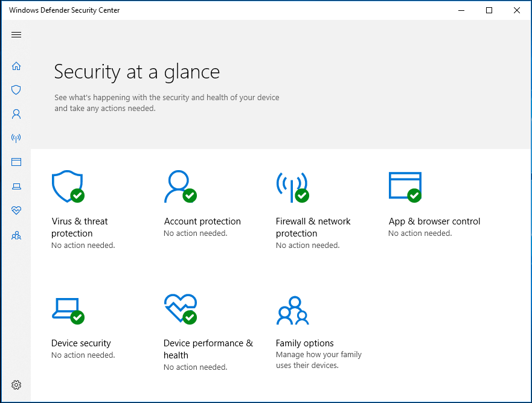The height and width of the screenshot is (403, 532).
Task: Click 'No action needed.' under Device performance & health
Action: [196, 367]
